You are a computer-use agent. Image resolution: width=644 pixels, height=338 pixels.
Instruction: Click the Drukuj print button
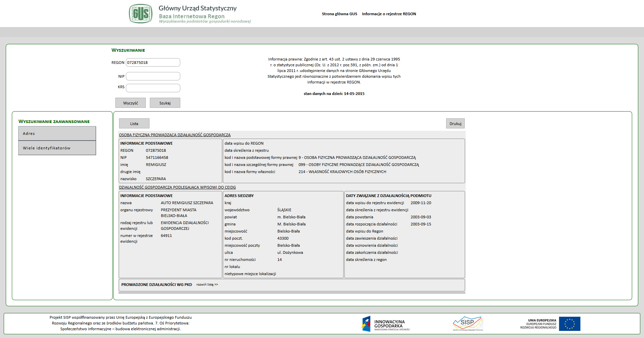click(x=455, y=123)
